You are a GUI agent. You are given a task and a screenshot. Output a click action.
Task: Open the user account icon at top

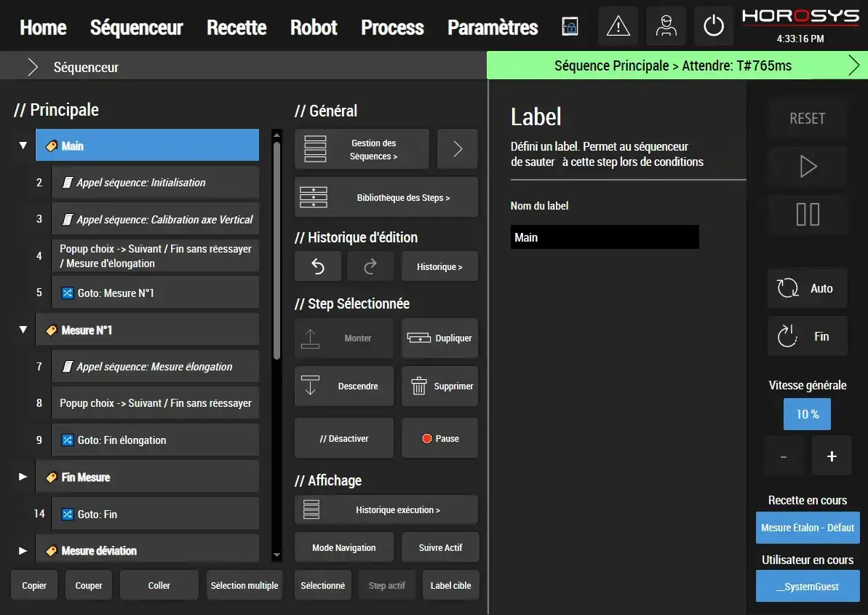666,25
